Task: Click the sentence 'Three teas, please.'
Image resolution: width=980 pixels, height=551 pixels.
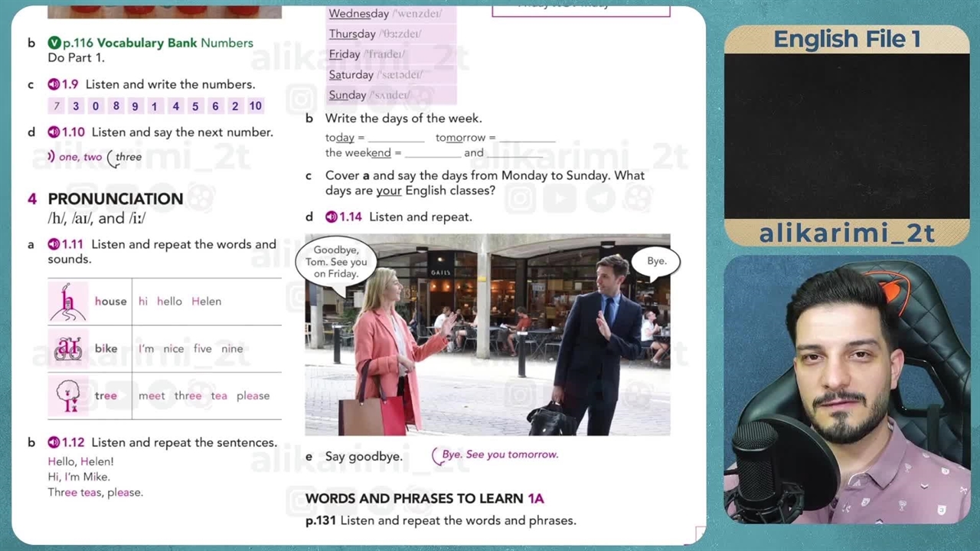Action: (95, 492)
